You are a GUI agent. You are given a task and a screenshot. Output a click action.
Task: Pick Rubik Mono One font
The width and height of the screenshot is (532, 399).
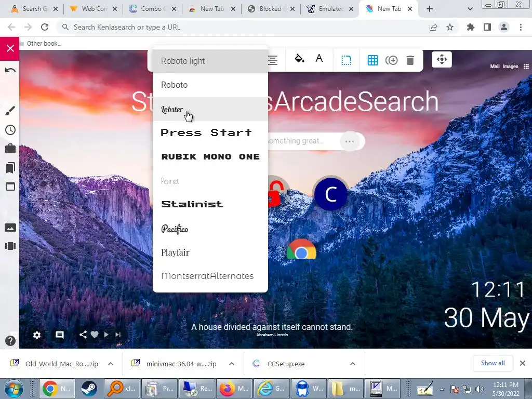210,156
